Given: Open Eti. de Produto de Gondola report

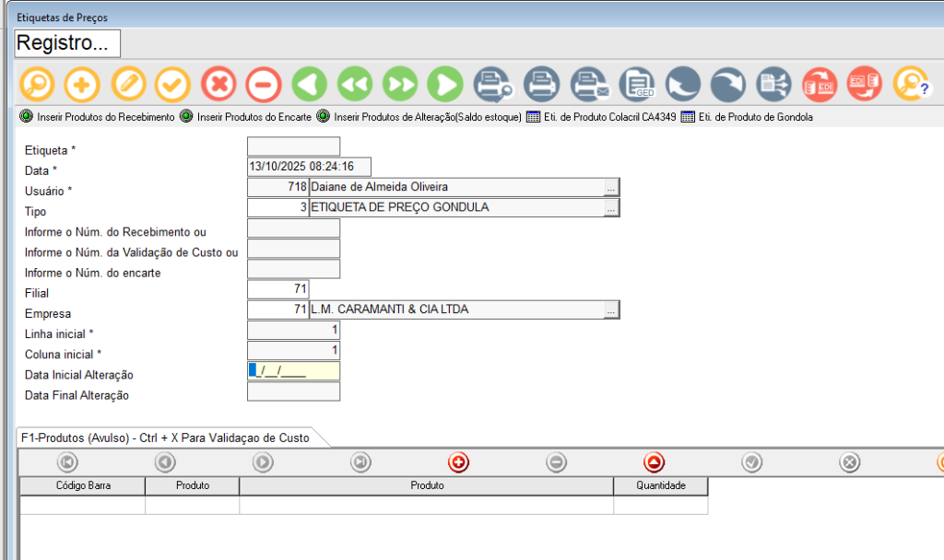Looking at the screenshot, I should click(748, 118).
